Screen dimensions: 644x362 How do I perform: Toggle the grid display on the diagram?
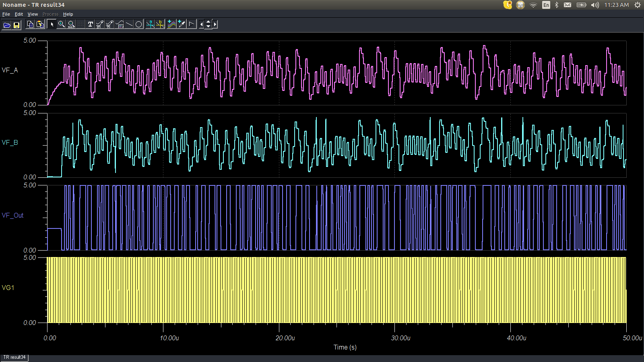[81, 24]
